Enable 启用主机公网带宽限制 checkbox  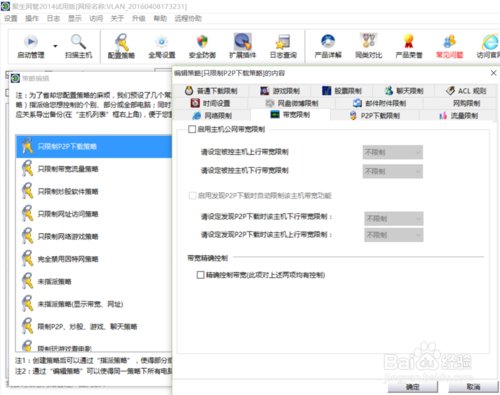click(x=192, y=129)
